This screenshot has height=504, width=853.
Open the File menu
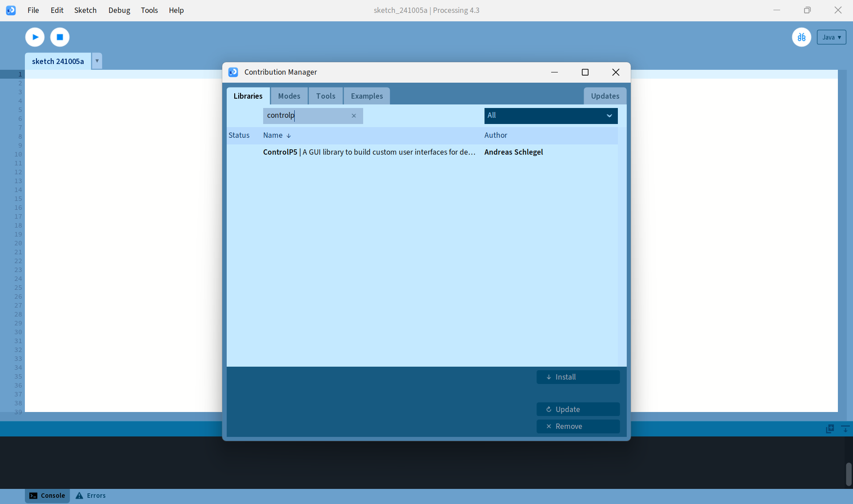(33, 10)
